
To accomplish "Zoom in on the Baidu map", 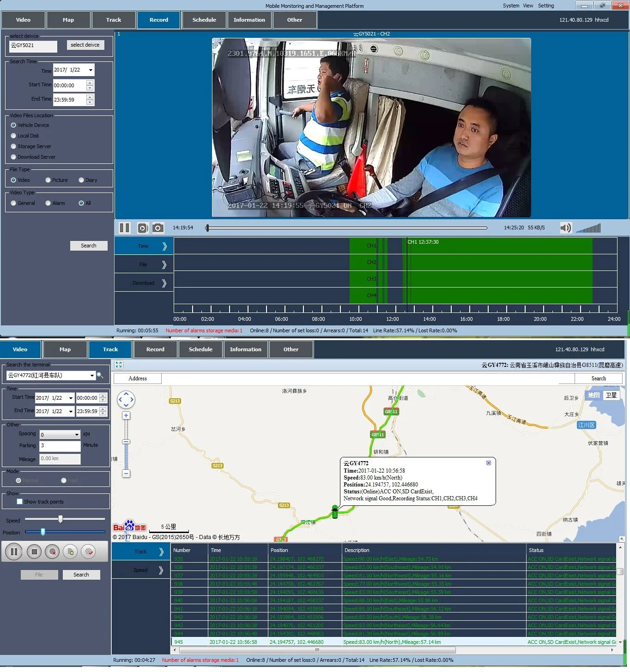I will pos(126,415).
